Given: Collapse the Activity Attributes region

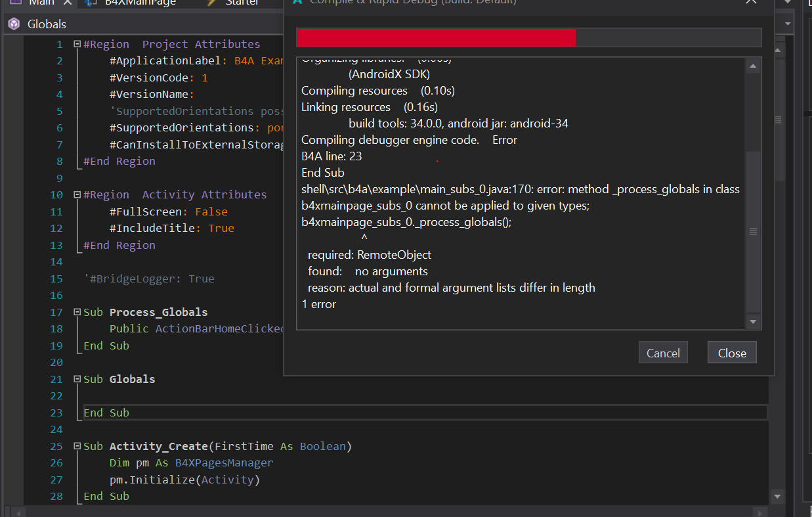Looking at the screenshot, I should [77, 195].
